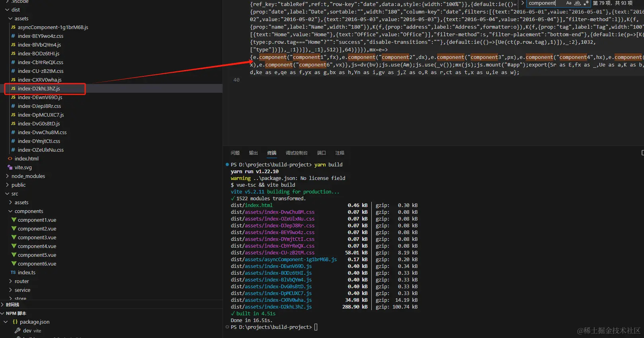Viewport: 644px width, 338px height.
Task: Click the terminal prompt cursor
Action: [316, 327]
